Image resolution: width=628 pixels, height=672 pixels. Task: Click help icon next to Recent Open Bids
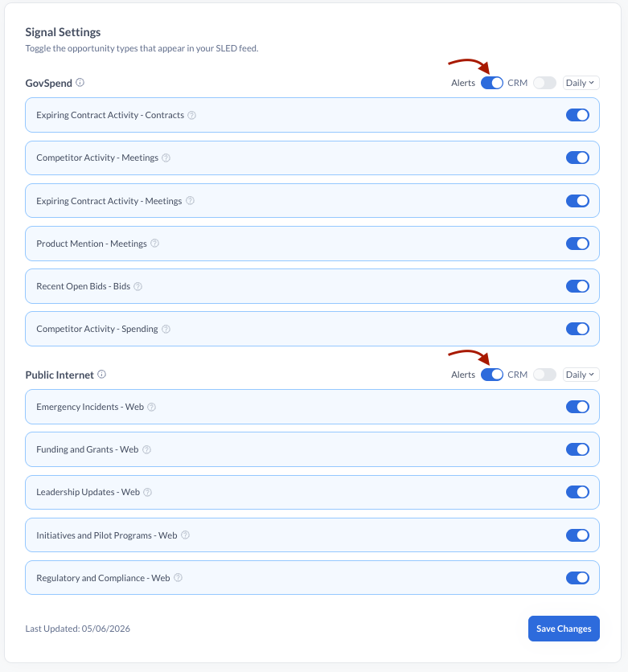pos(138,286)
